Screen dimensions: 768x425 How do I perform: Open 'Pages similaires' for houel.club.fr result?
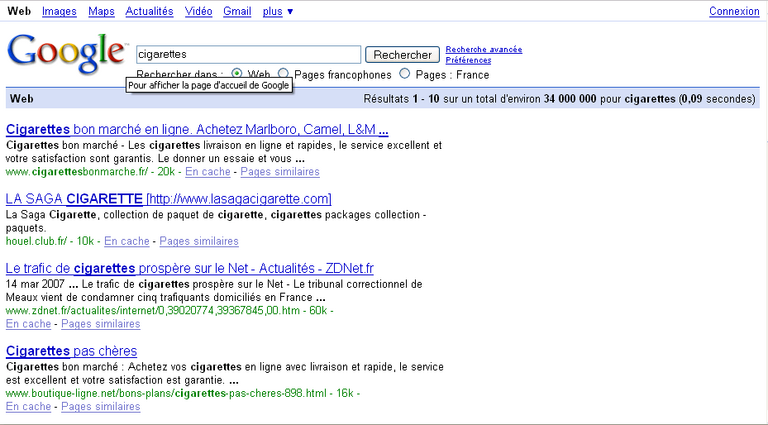[x=199, y=241]
